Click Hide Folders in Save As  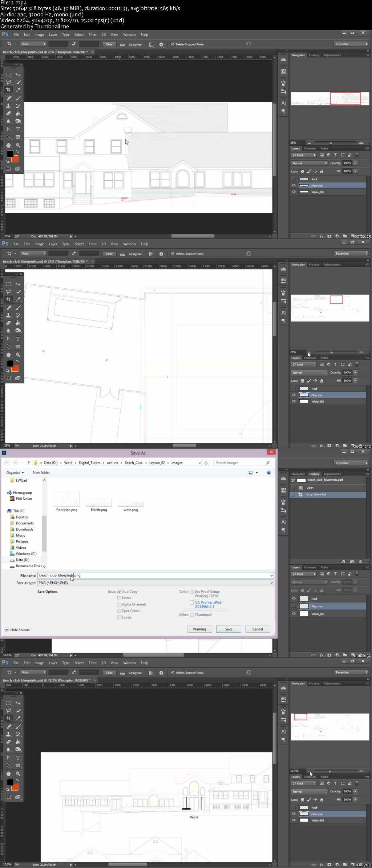[x=17, y=630]
